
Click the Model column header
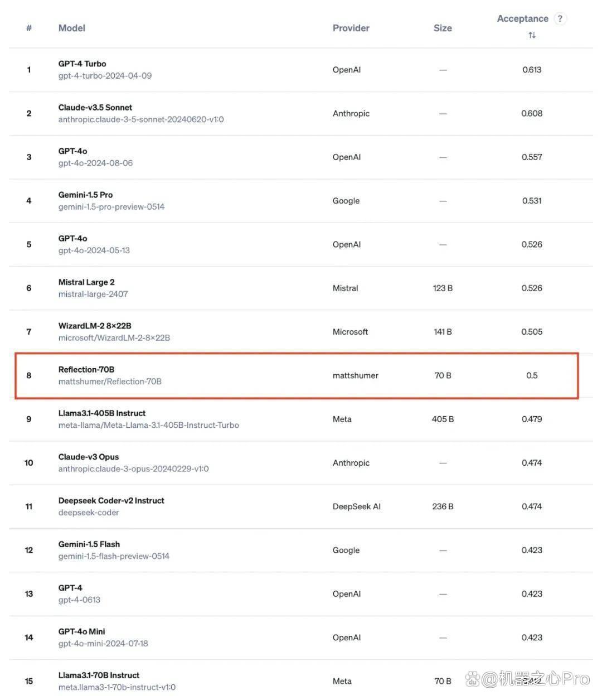pyautogui.click(x=72, y=28)
